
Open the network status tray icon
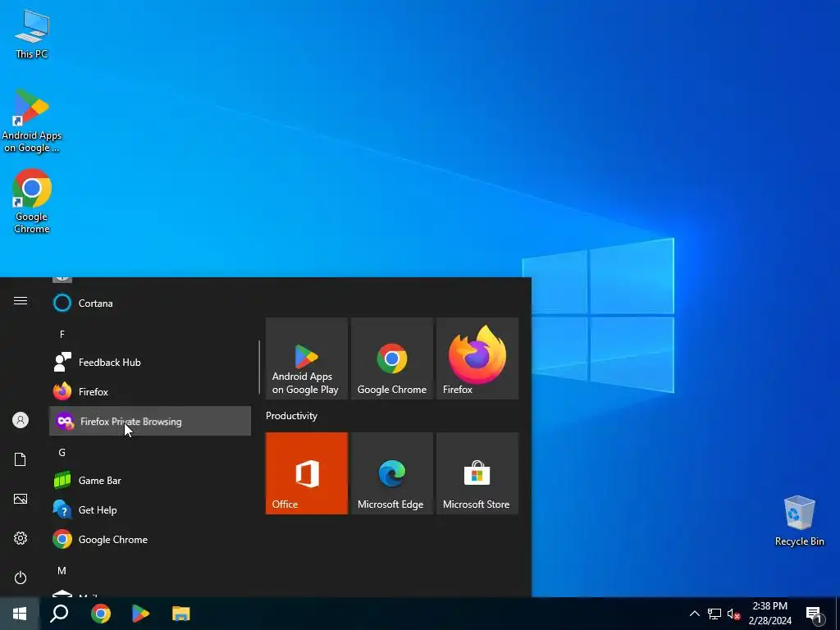(714, 614)
